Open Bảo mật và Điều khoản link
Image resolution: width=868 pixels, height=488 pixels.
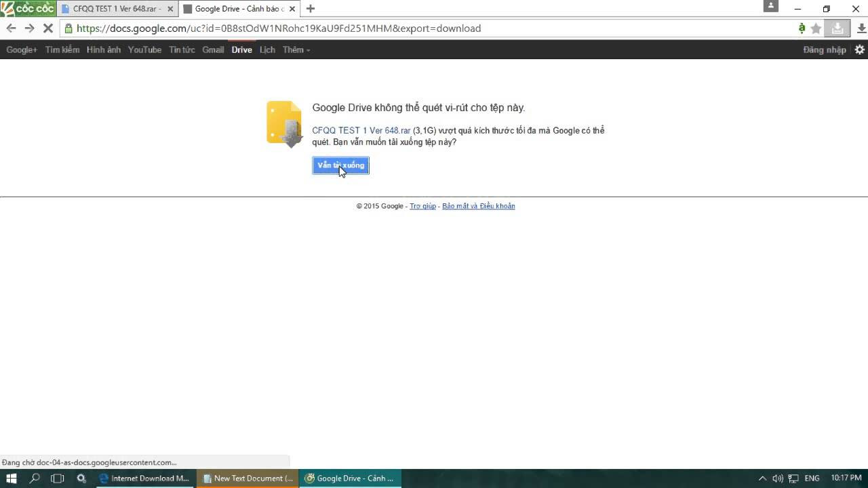coord(479,206)
